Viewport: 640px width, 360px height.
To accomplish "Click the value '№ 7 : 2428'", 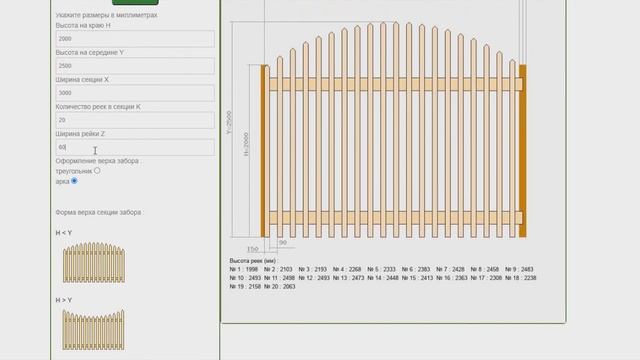I will point(450,269).
